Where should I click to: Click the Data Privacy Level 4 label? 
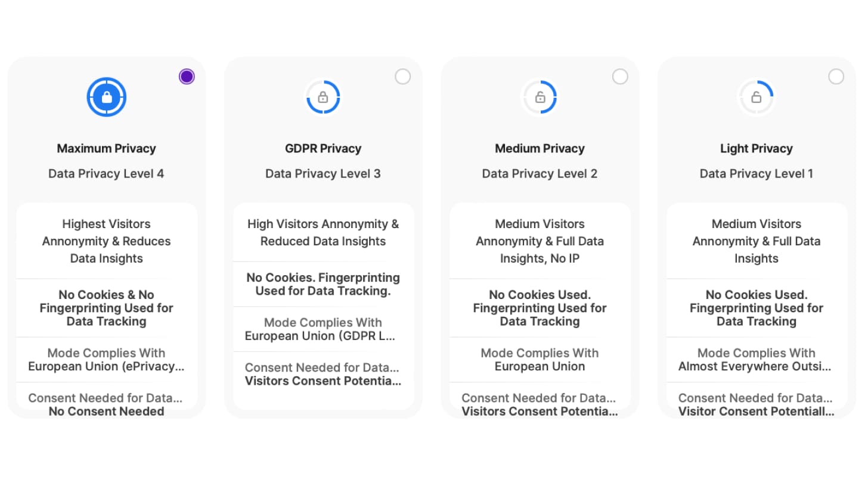pyautogui.click(x=107, y=174)
